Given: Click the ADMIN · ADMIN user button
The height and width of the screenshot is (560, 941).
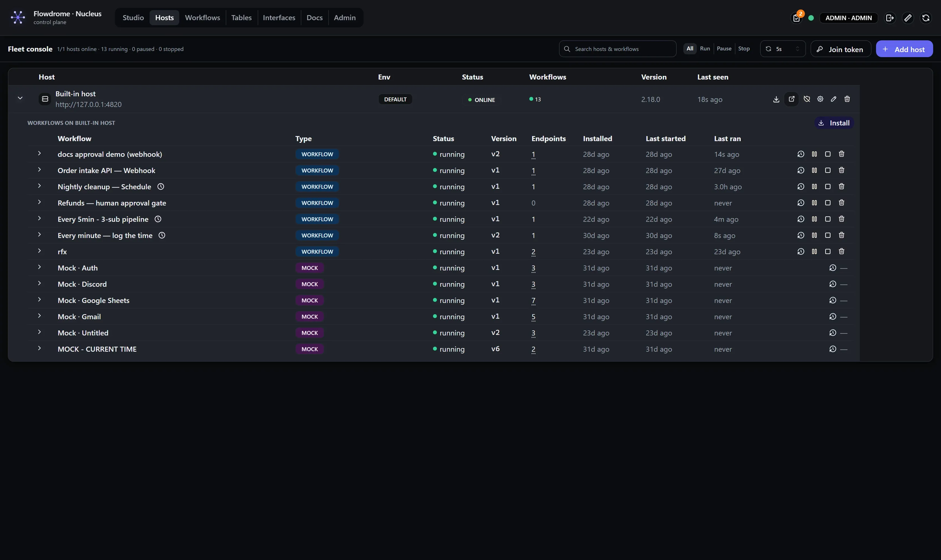Looking at the screenshot, I should [x=849, y=18].
